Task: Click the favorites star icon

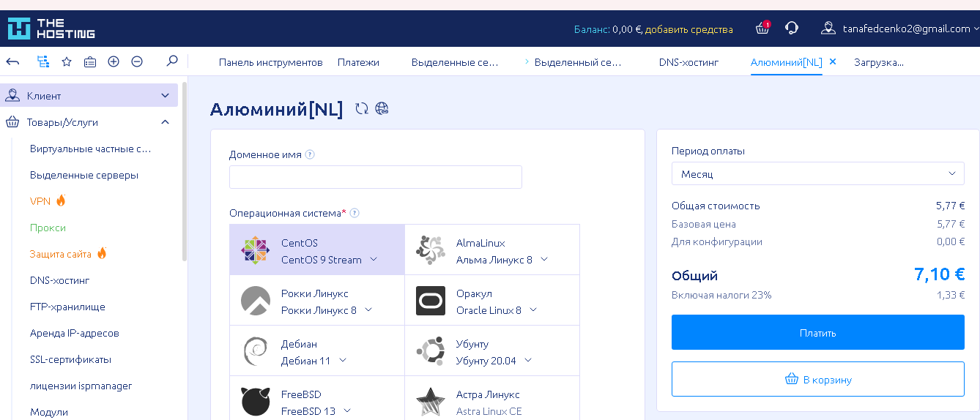Action: 67,62
